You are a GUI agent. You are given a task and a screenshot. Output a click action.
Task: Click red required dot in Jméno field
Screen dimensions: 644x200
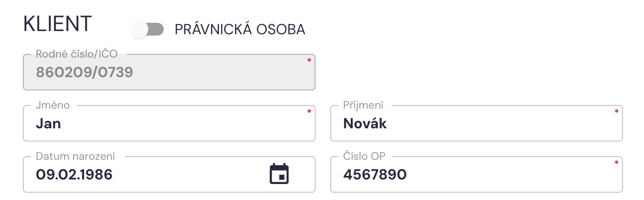309,111
